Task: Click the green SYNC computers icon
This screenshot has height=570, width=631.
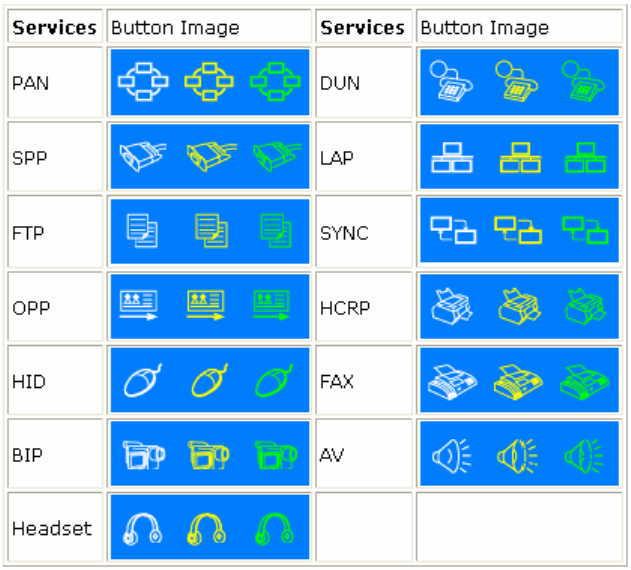Action: [585, 230]
